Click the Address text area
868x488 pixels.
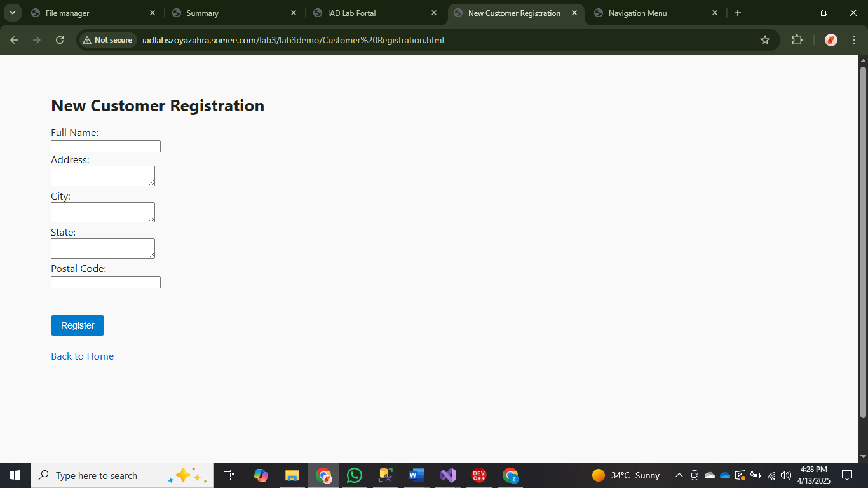tap(103, 176)
